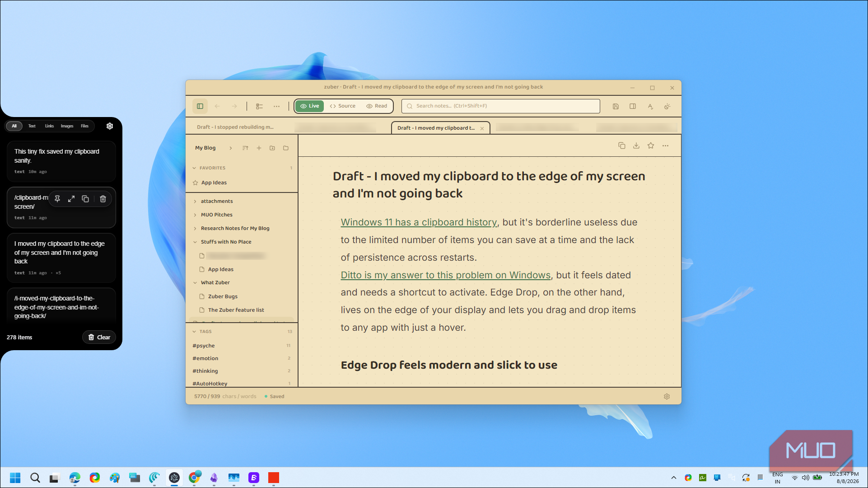Click the new folder icon
Image resolution: width=868 pixels, height=488 pixels.
[272, 148]
